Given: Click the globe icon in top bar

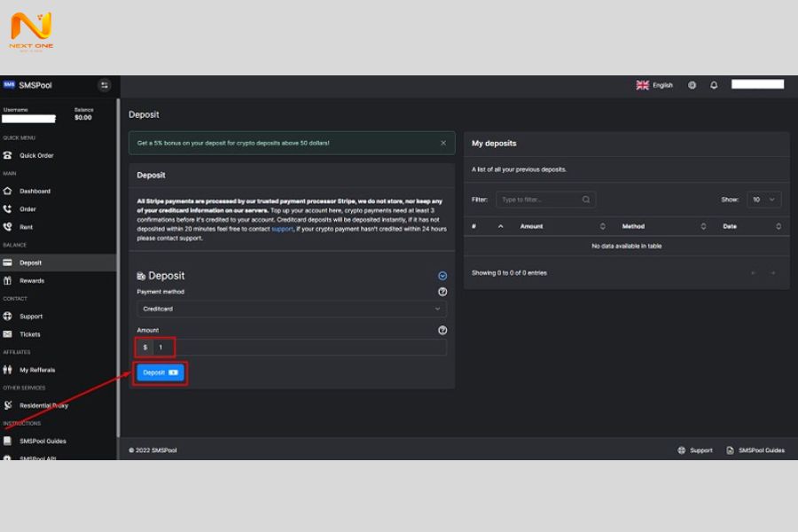Looking at the screenshot, I should point(692,85).
